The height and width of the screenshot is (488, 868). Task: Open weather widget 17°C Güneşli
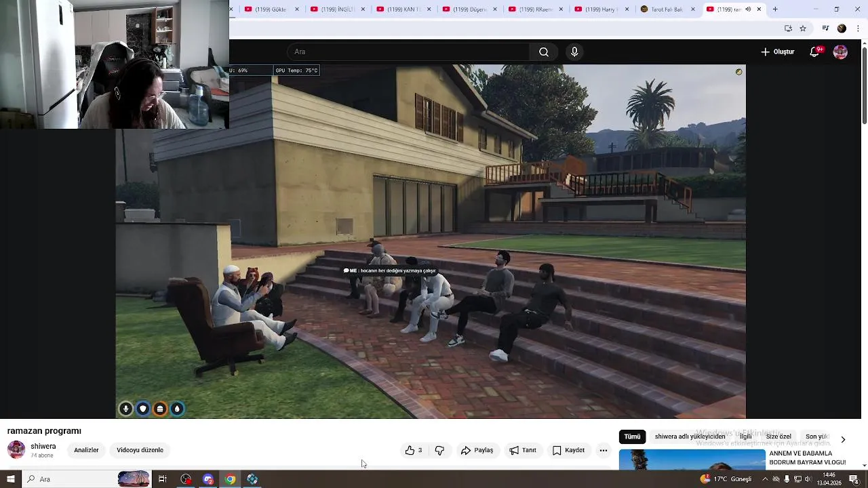click(726, 479)
